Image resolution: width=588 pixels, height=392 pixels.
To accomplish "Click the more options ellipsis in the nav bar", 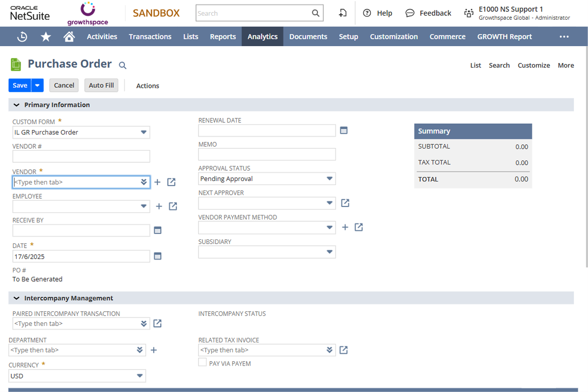I will (x=564, y=37).
